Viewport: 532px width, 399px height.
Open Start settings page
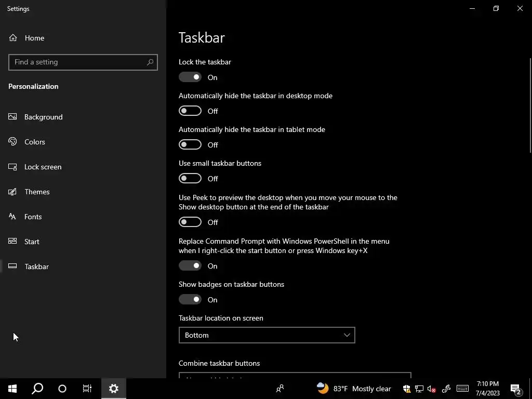click(83, 242)
